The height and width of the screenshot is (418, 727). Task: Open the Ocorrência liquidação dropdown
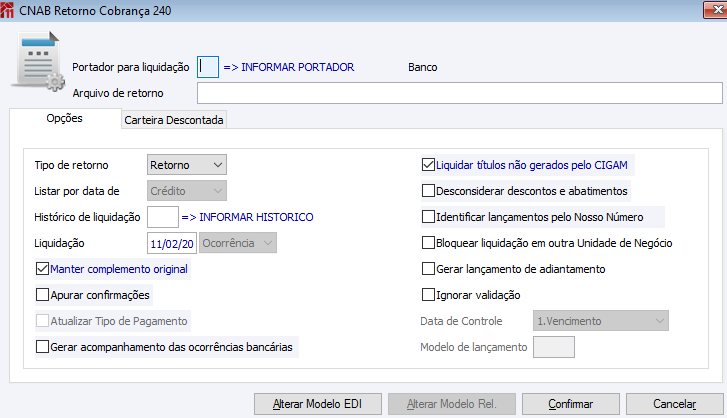(x=239, y=243)
